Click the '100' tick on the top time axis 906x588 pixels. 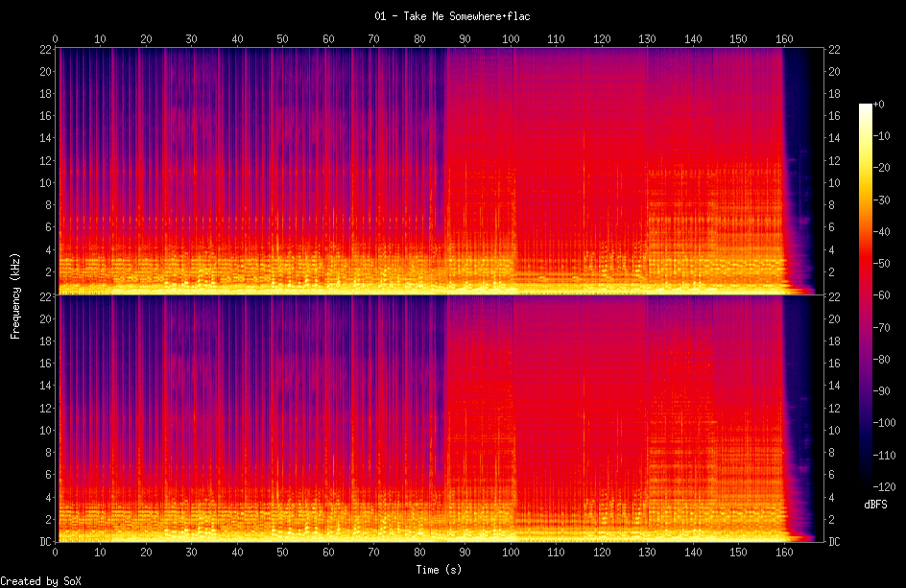(x=511, y=39)
